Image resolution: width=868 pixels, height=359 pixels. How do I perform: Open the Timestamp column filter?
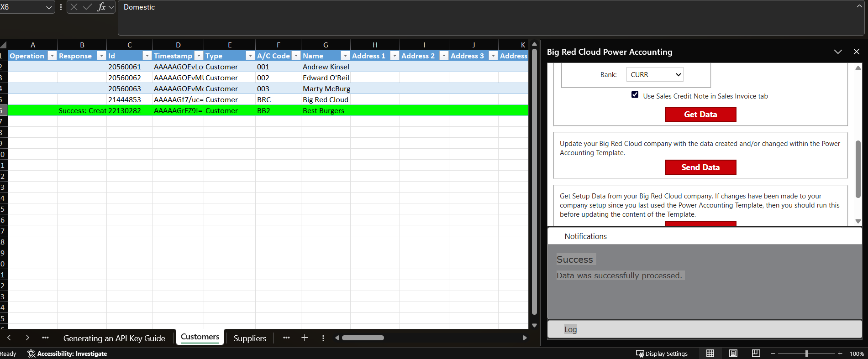tap(199, 56)
